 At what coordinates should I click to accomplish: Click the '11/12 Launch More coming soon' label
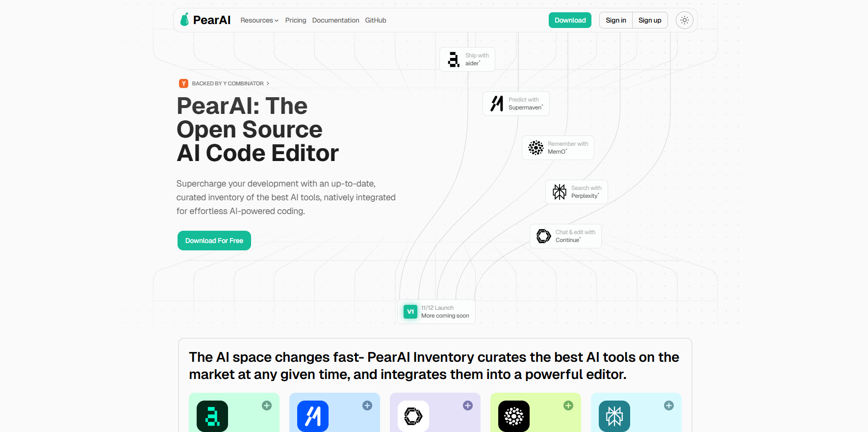pos(445,312)
